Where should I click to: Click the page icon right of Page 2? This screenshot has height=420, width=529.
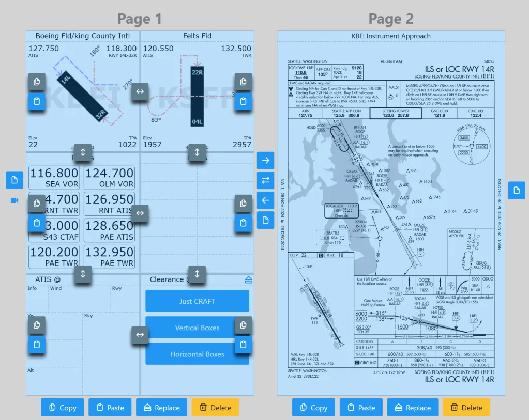[x=516, y=190]
